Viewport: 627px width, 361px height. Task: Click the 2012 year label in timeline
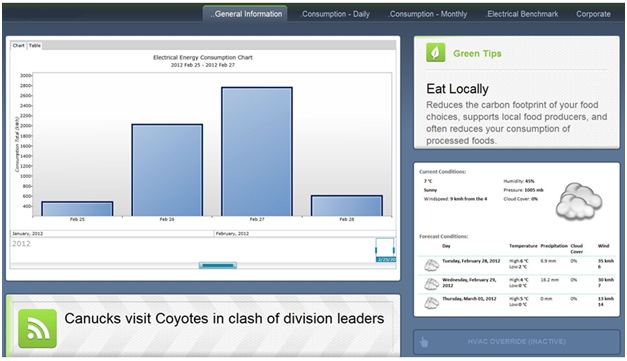pyautogui.click(x=21, y=243)
